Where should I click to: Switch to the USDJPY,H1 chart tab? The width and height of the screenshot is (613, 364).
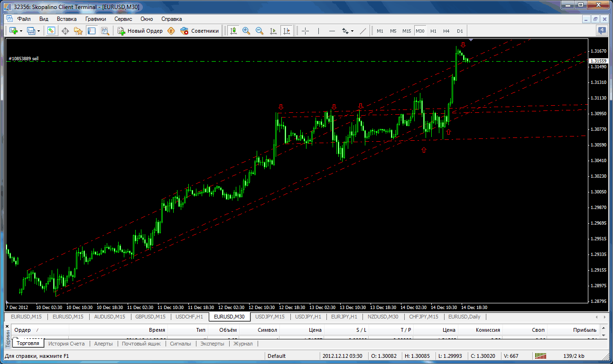click(x=308, y=317)
